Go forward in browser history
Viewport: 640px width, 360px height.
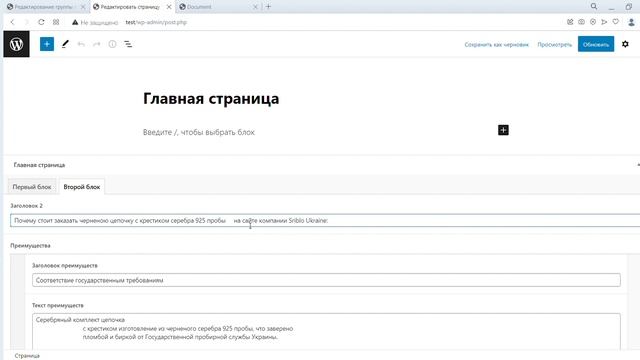(x=27, y=22)
